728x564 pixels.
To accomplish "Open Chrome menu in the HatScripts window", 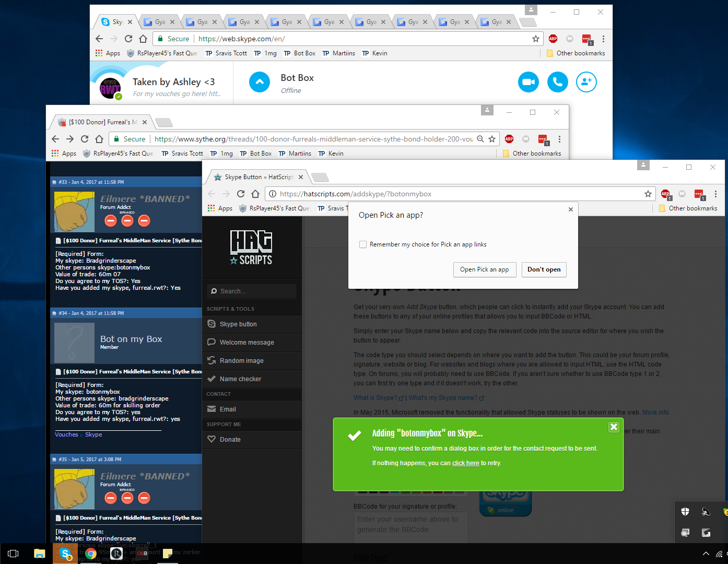I will click(715, 194).
